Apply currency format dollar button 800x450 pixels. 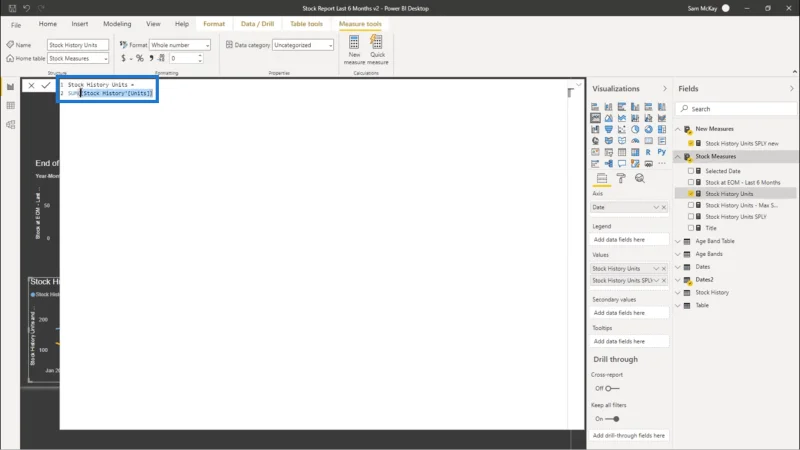tap(123, 58)
